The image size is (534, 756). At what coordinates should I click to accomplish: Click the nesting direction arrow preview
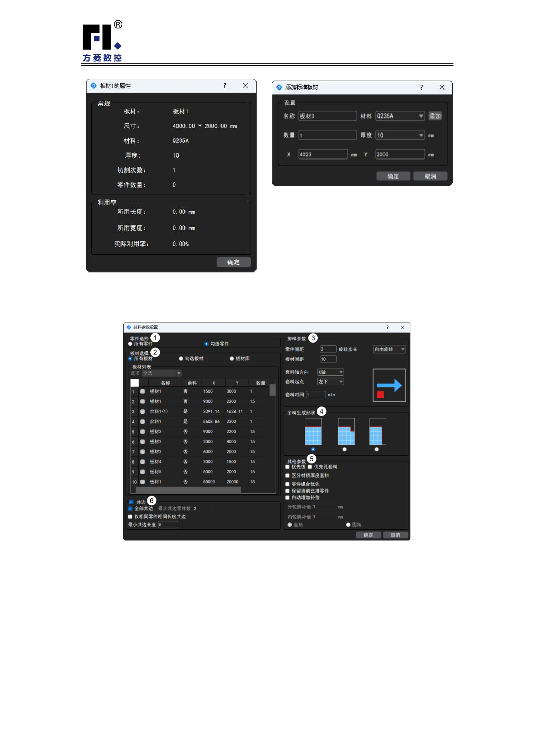tap(389, 385)
